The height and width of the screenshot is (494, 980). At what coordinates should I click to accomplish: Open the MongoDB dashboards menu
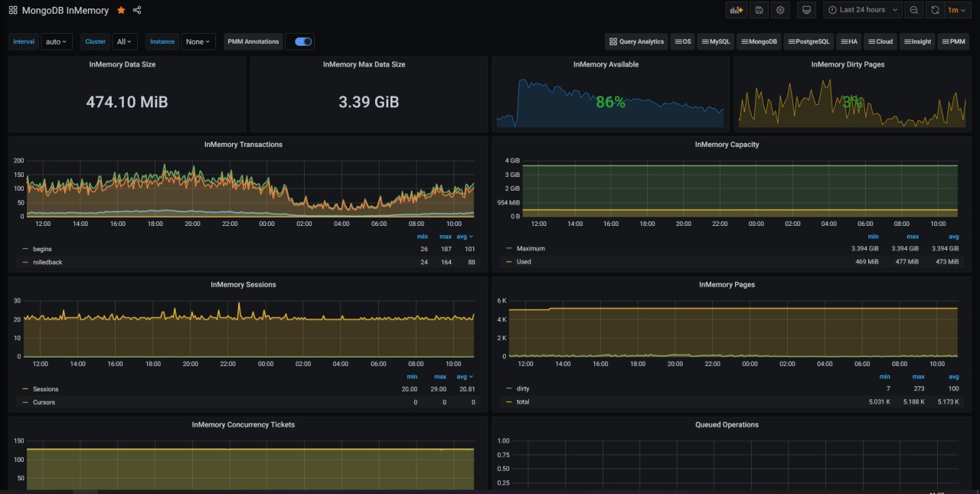point(759,41)
